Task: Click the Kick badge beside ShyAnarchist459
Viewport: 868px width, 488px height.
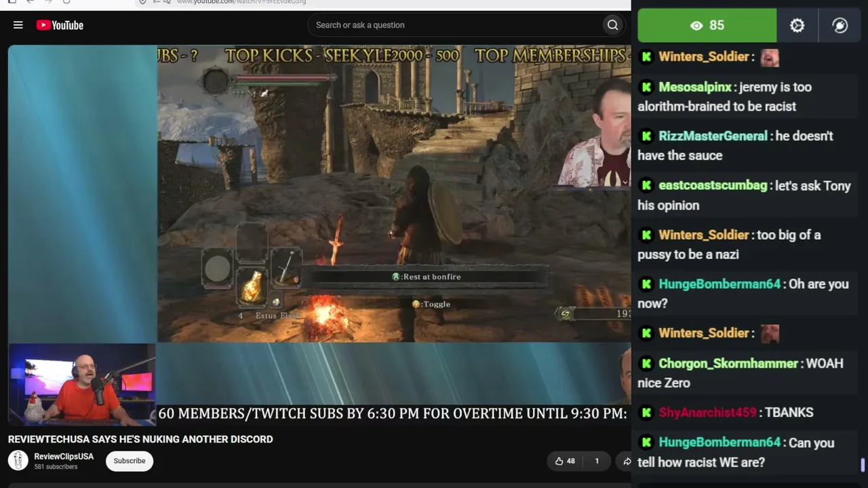Action: point(646,412)
